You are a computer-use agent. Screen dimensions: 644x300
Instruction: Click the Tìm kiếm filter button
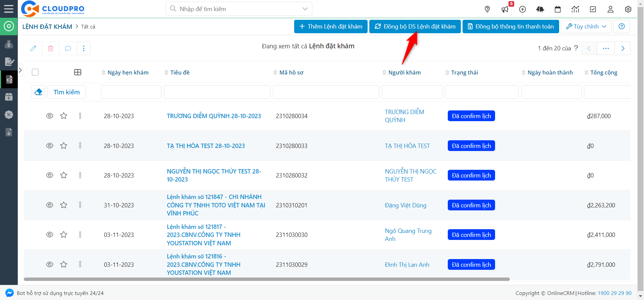(66, 92)
